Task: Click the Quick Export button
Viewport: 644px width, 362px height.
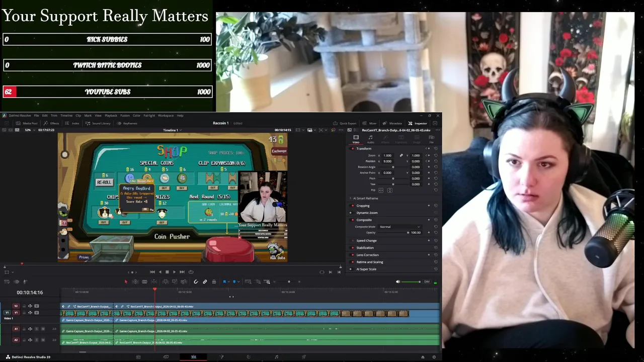Action: coord(345,123)
